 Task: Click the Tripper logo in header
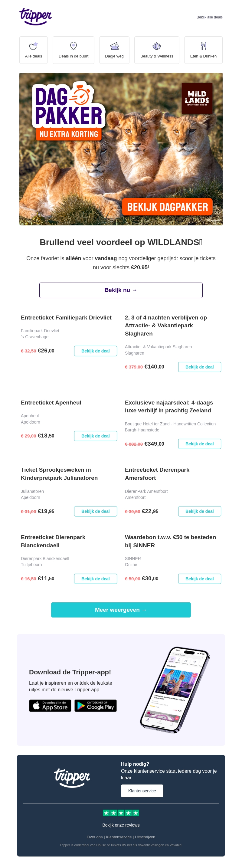coord(35,17)
